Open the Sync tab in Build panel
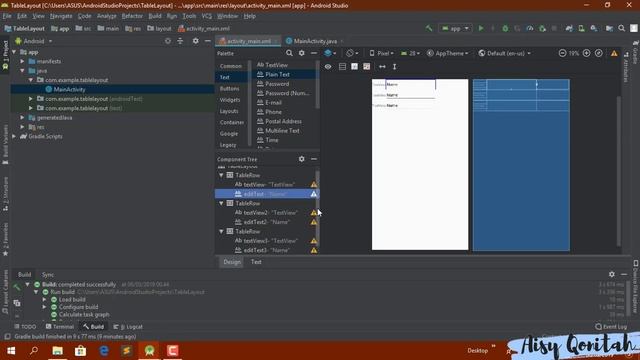Image resolution: width=640 pixels, height=360 pixels. [48, 275]
